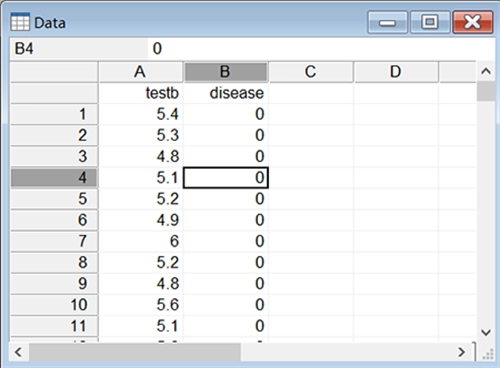Click the vertical scrollbar down arrow

(x=486, y=332)
